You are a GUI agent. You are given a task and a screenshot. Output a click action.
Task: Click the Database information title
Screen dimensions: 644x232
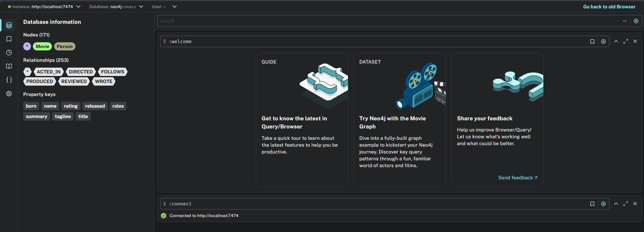point(52,22)
